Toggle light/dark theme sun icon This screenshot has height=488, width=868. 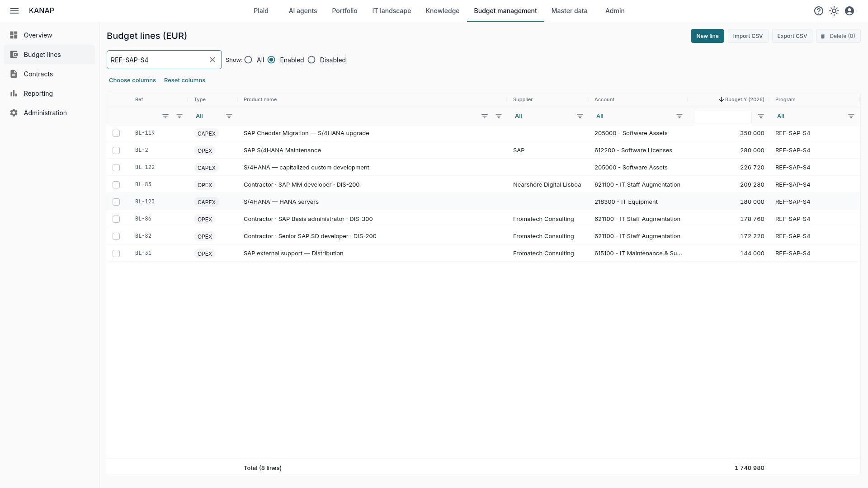(x=834, y=11)
